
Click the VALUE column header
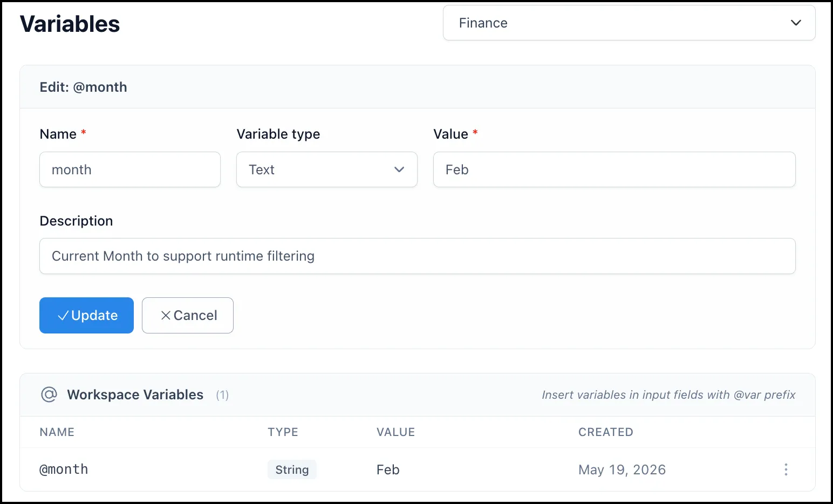click(395, 432)
